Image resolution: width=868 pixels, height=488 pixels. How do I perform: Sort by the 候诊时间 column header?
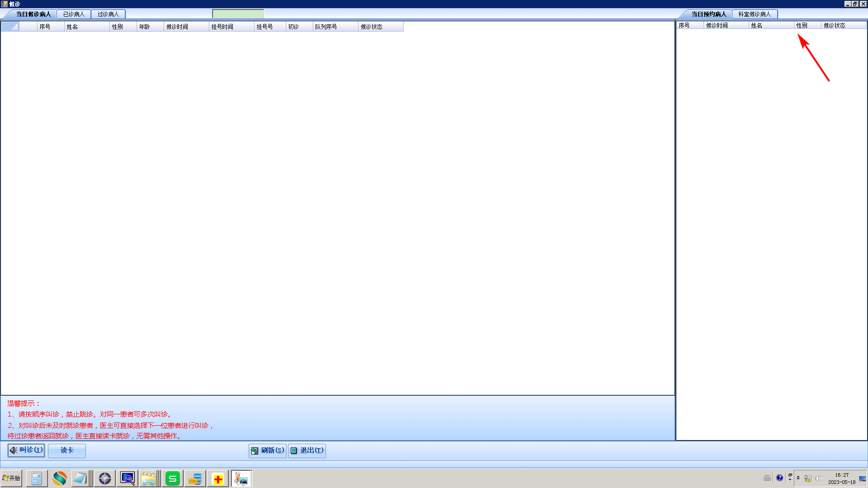coord(186,27)
